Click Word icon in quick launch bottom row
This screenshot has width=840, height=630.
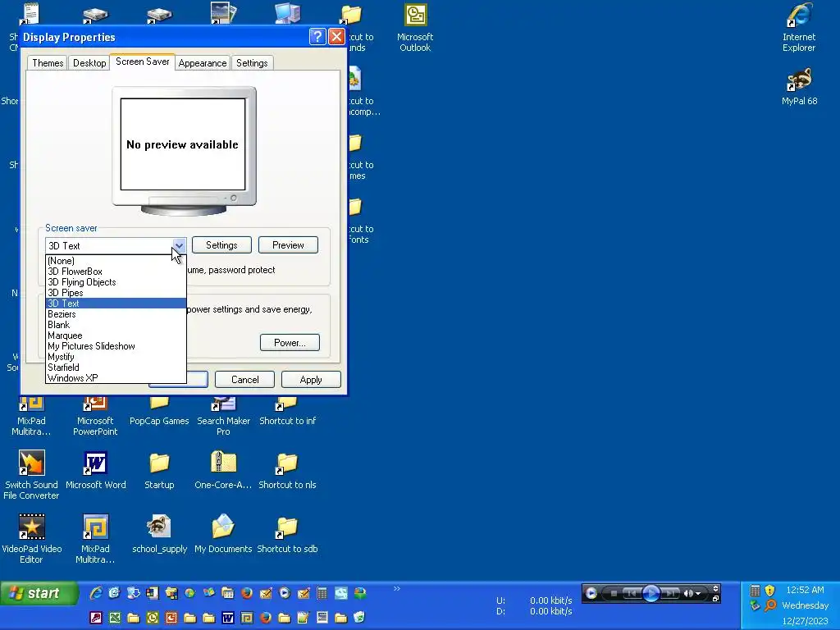[x=228, y=618]
